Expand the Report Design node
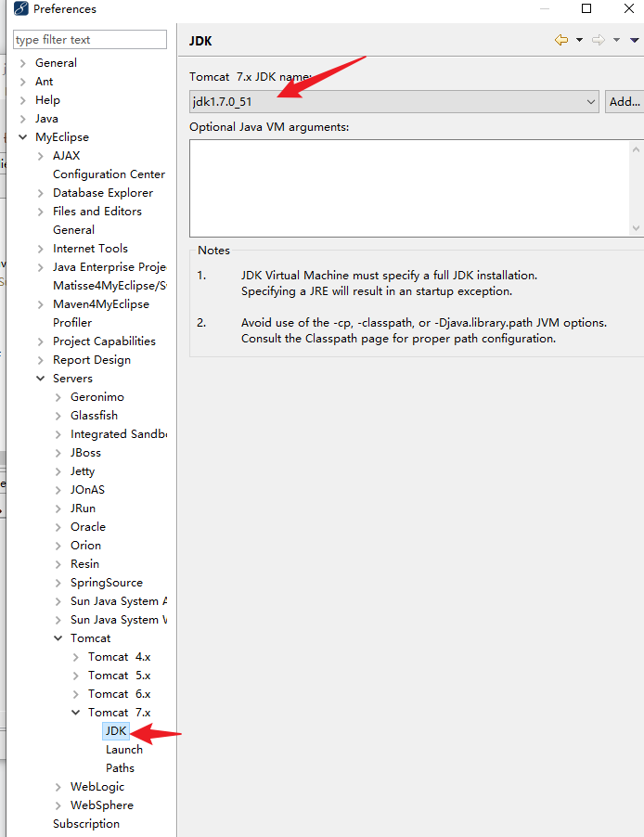 (x=41, y=360)
